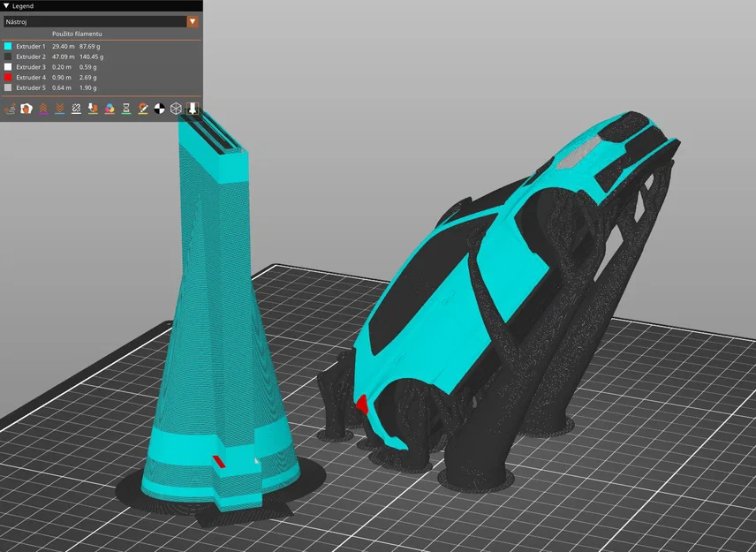Click the white Extruder 3 color swatch
The width and height of the screenshot is (756, 552).
point(8,67)
